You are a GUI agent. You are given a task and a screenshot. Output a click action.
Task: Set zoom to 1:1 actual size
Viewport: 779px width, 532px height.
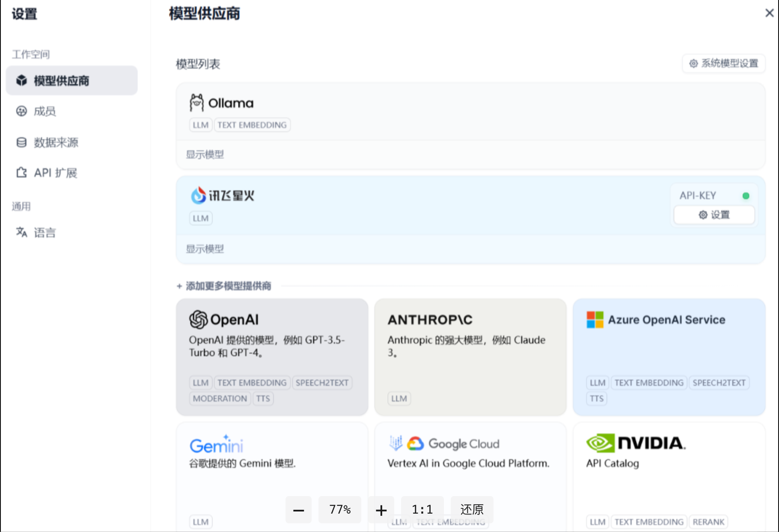(422, 510)
